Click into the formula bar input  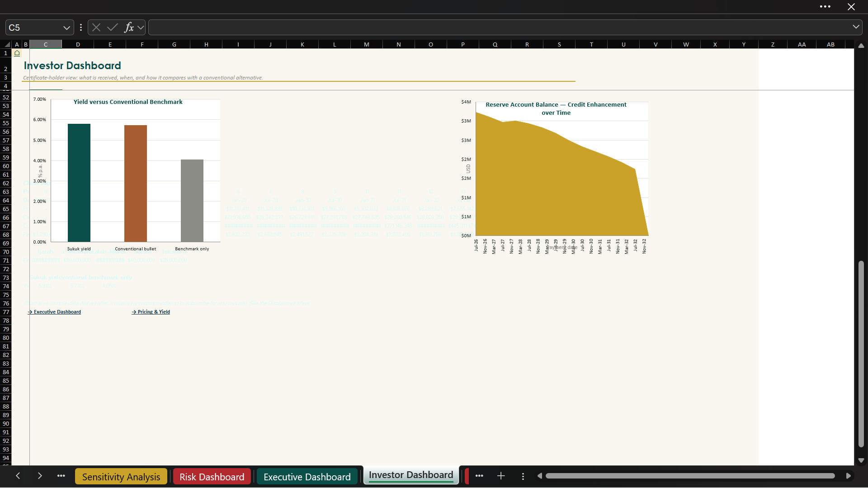tap(500, 28)
